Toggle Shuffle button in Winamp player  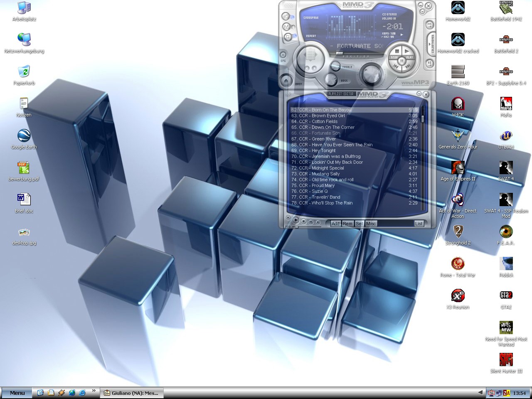coord(286,27)
